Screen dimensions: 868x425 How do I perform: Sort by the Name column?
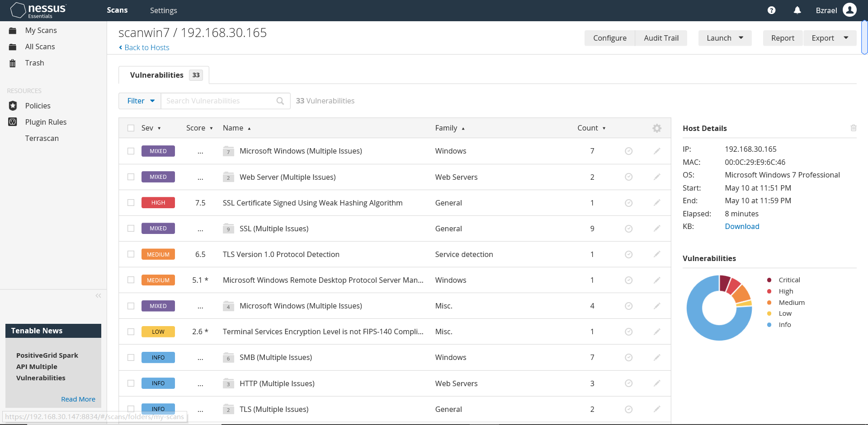(236, 128)
